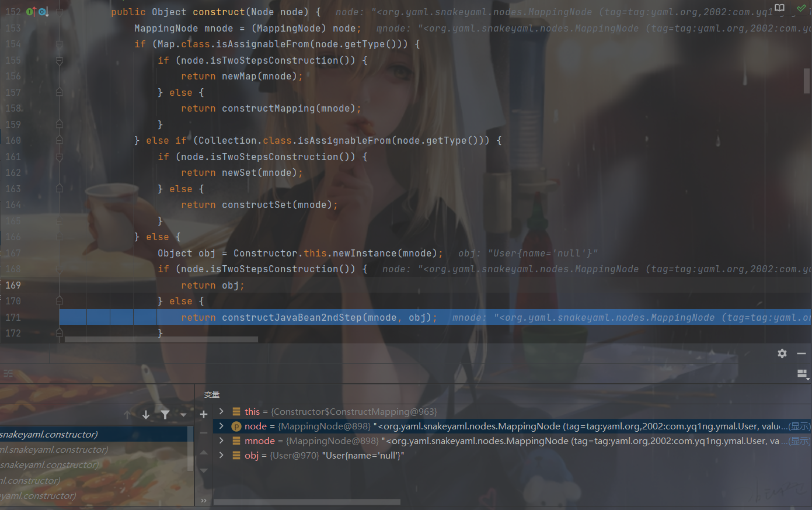Select the 'eyaml.constructor)' stack frame
The width and height of the screenshot is (812, 510).
click(x=93, y=495)
